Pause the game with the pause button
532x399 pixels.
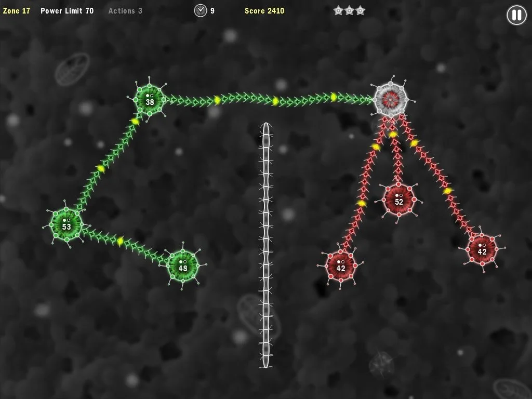point(516,15)
